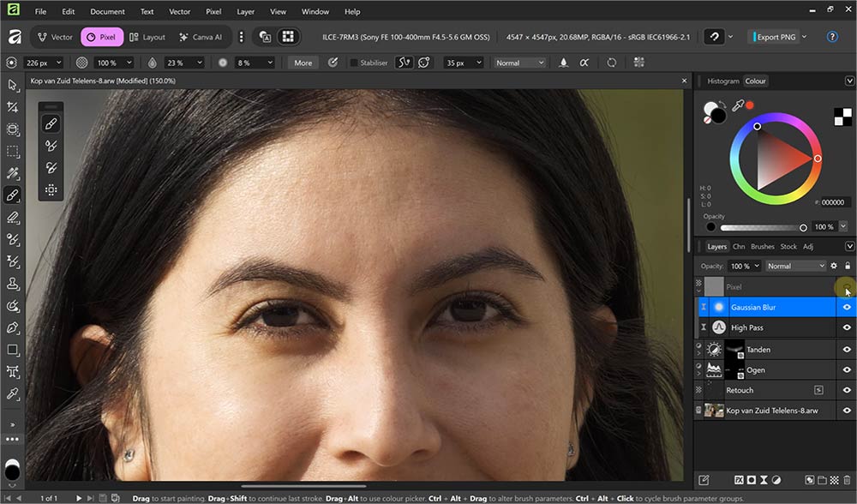Open the Document menu
857x504 pixels.
(106, 11)
